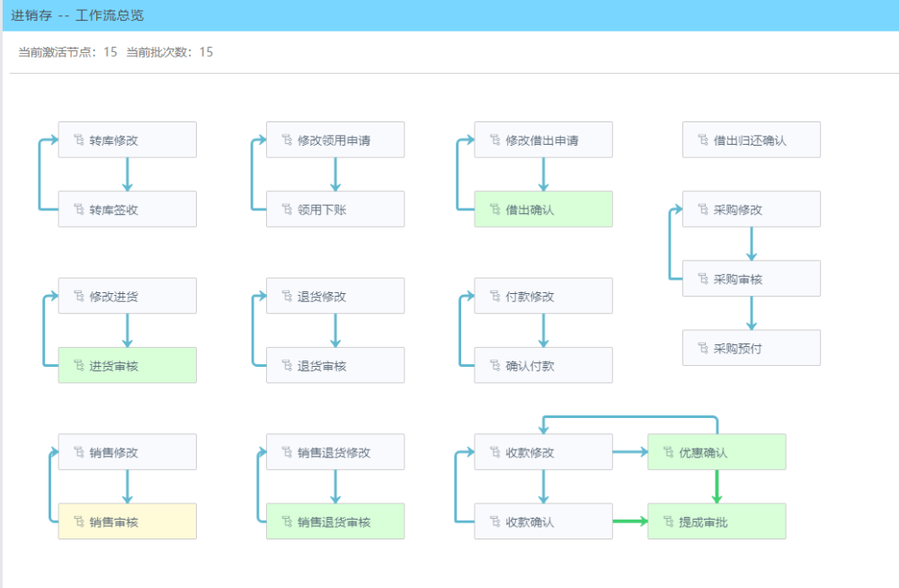The width and height of the screenshot is (899, 588).
Task: Select the 修改领用申请 workflow node
Action: (x=335, y=139)
